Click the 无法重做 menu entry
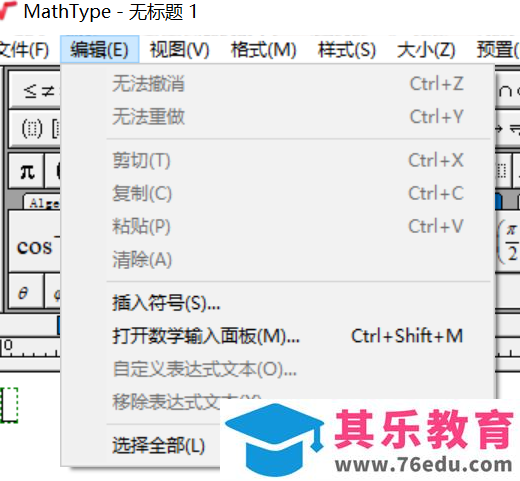This screenshot has height=481, width=520. click(278, 117)
